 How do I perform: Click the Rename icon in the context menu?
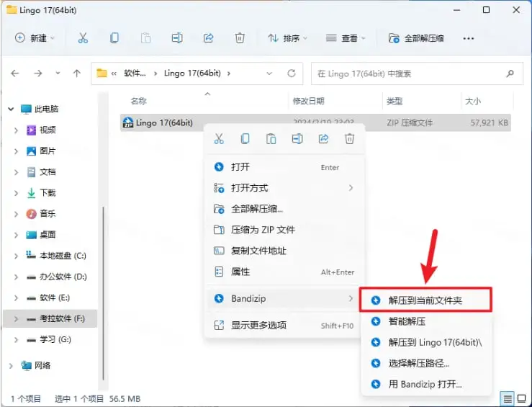(x=297, y=139)
